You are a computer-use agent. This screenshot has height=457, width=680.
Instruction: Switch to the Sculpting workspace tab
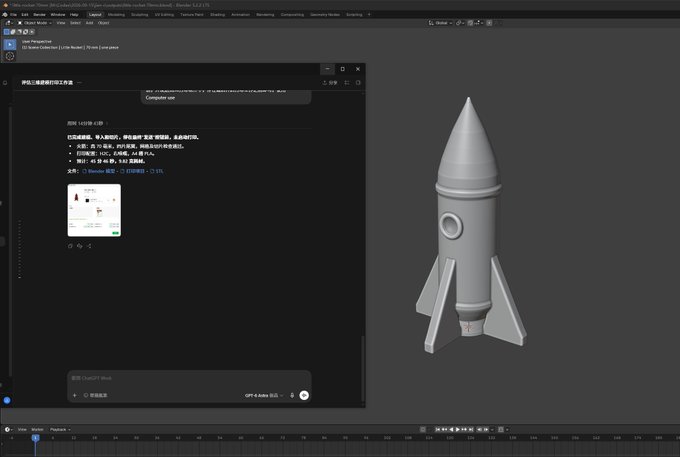click(x=140, y=14)
